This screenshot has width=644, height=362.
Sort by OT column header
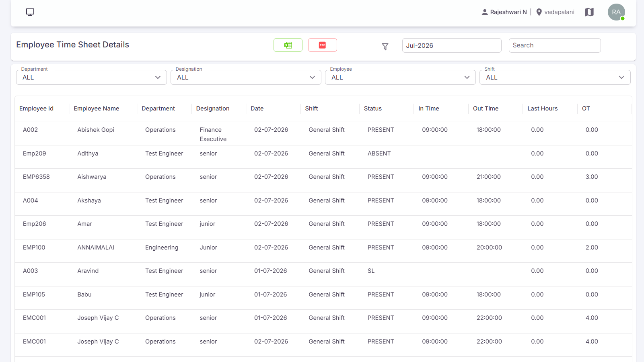(586, 108)
